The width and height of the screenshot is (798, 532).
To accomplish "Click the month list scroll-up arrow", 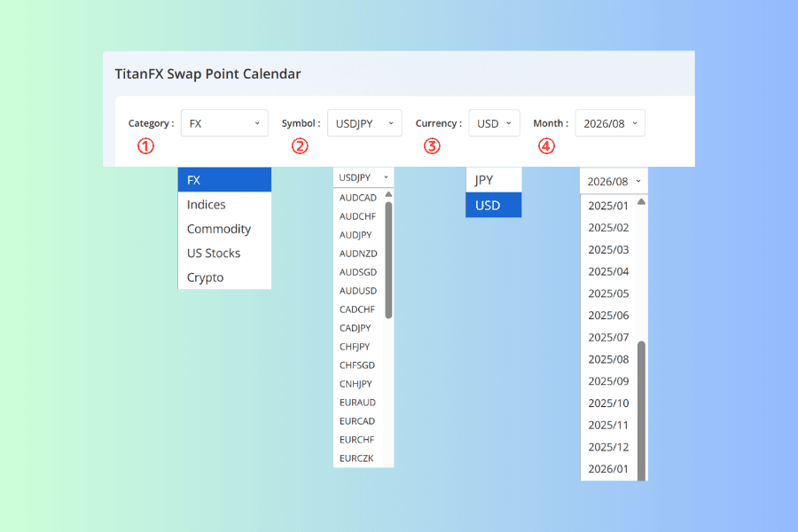I will click(x=641, y=201).
